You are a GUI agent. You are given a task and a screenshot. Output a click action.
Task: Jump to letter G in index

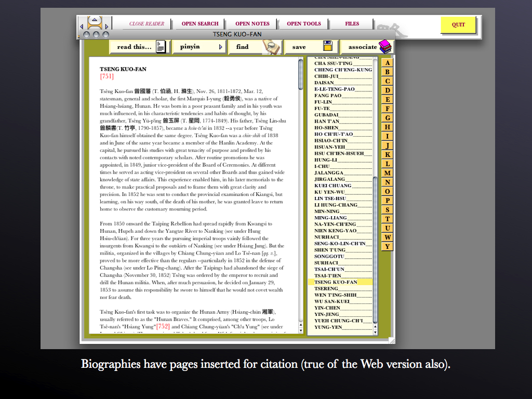(x=387, y=118)
